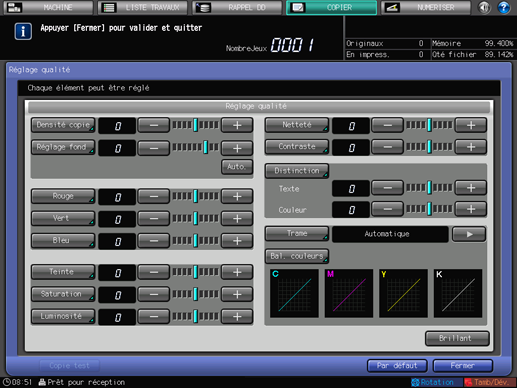Open the Trame screen selection
This screenshot has height=388, width=517.
point(297,234)
